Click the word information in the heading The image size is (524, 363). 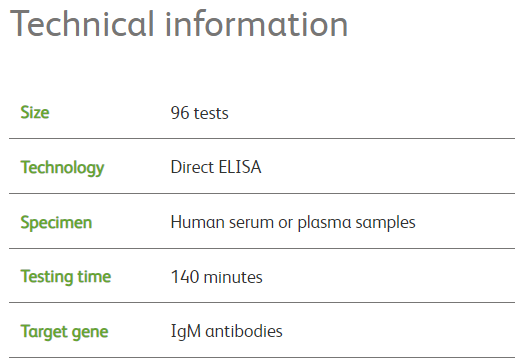tap(257, 24)
